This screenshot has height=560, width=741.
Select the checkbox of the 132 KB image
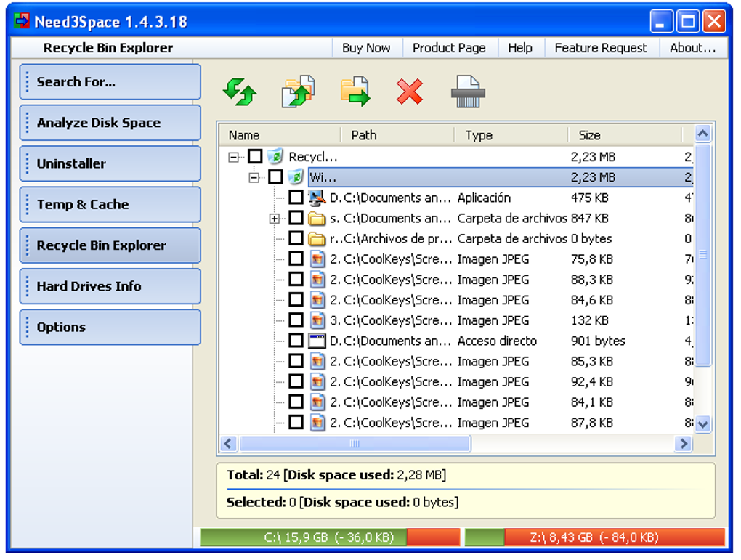[296, 320]
